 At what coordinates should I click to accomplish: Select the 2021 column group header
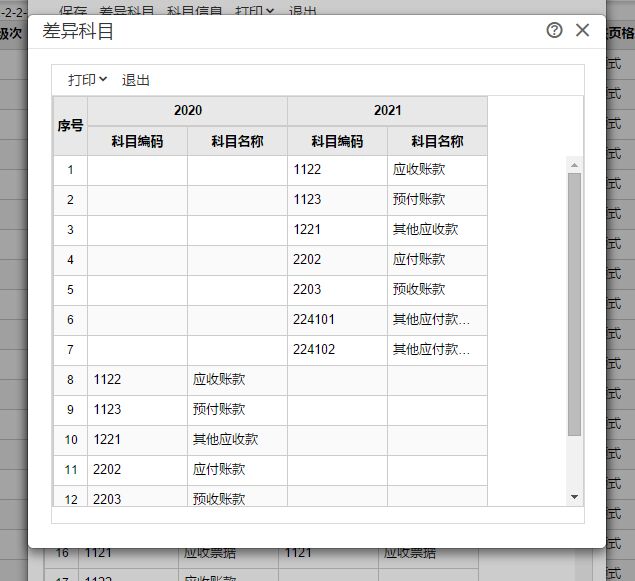click(x=388, y=111)
